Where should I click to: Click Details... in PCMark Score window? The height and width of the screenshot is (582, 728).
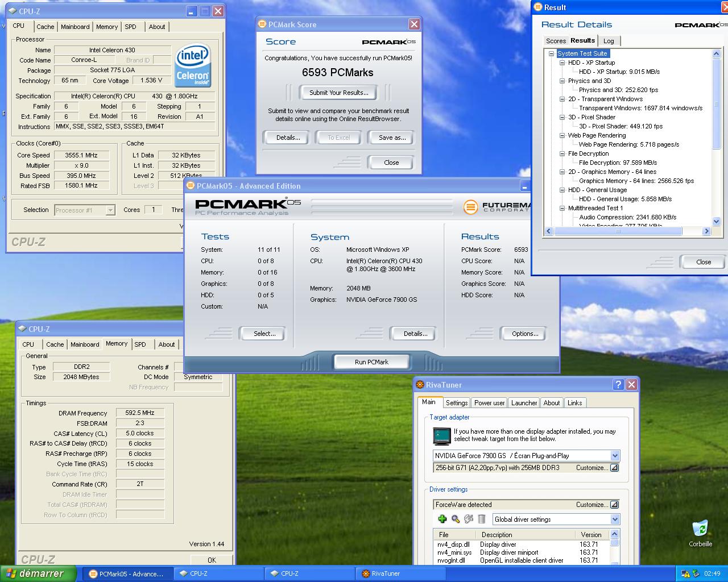288,138
